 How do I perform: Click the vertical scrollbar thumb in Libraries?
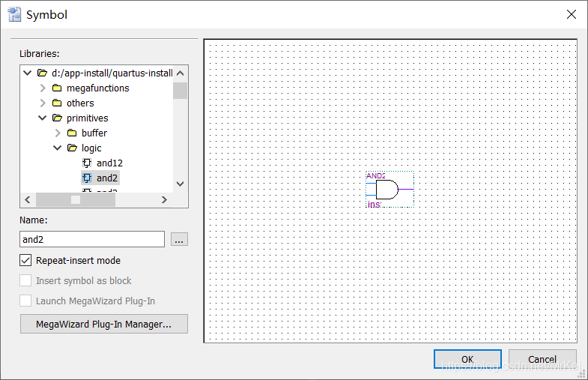(x=181, y=91)
